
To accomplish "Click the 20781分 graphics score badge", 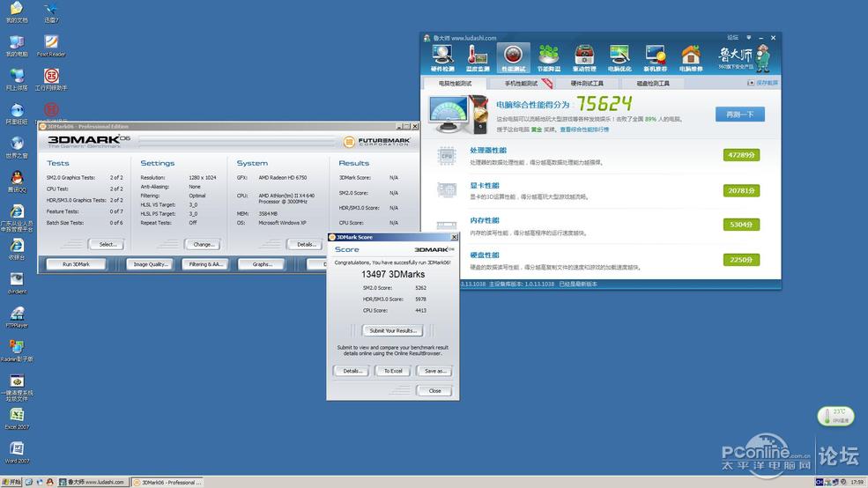I will click(x=741, y=190).
